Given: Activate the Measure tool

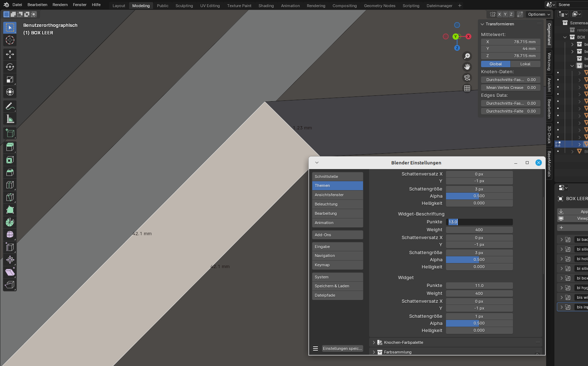Looking at the screenshot, I should 10,119.
